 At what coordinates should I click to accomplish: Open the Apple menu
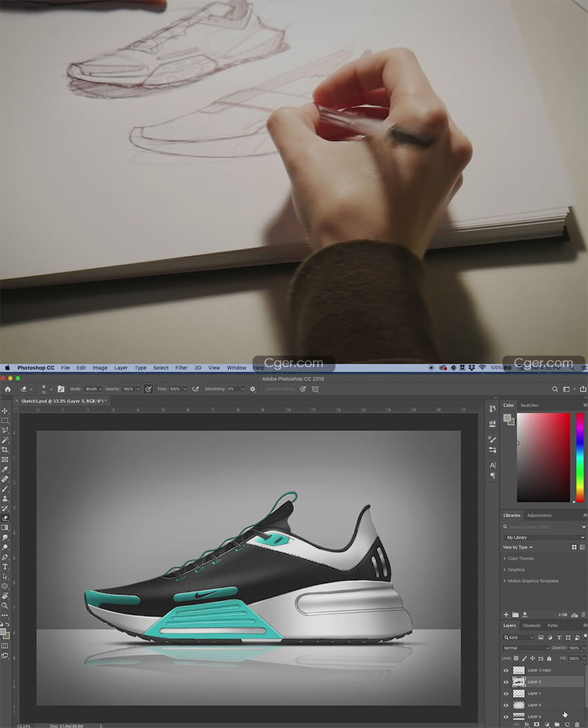(x=7, y=368)
